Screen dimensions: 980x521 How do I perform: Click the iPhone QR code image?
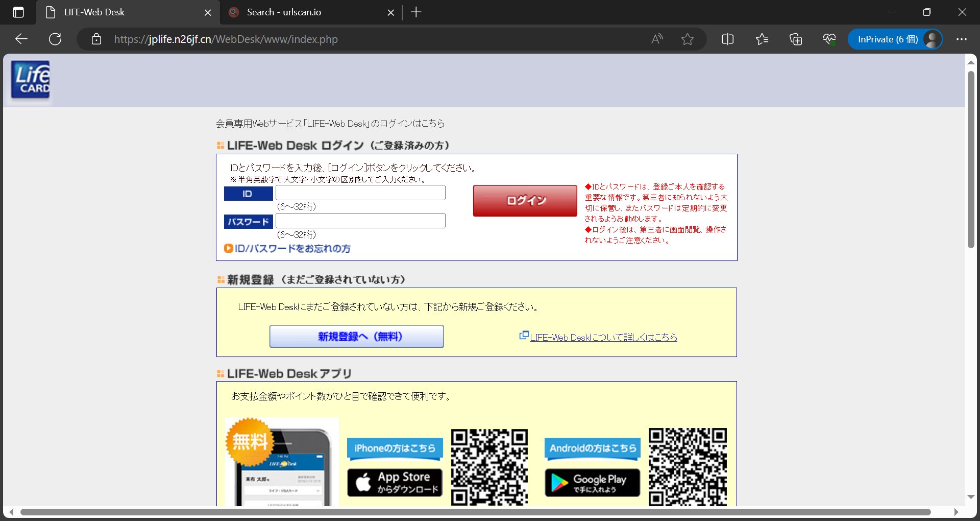[489, 467]
